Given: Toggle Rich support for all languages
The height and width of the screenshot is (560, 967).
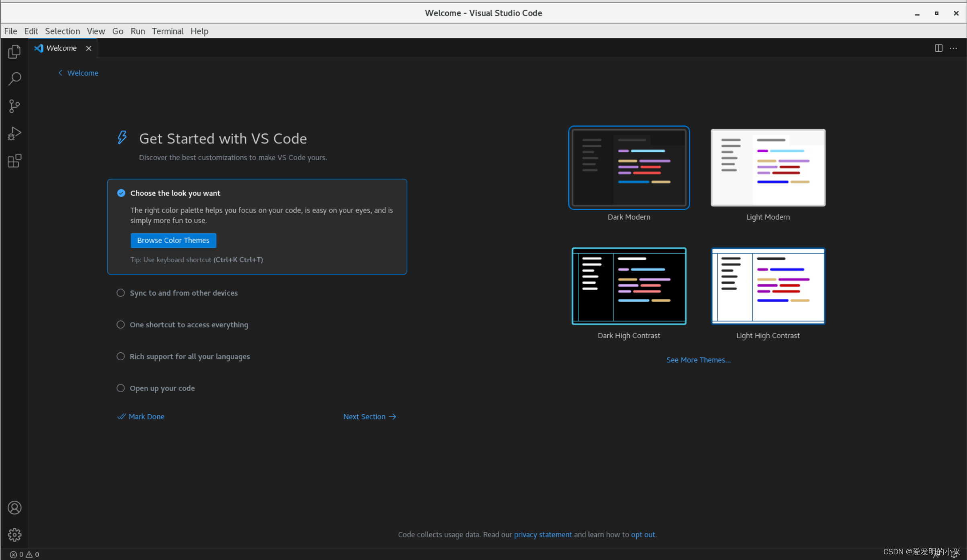Looking at the screenshot, I should (x=121, y=356).
